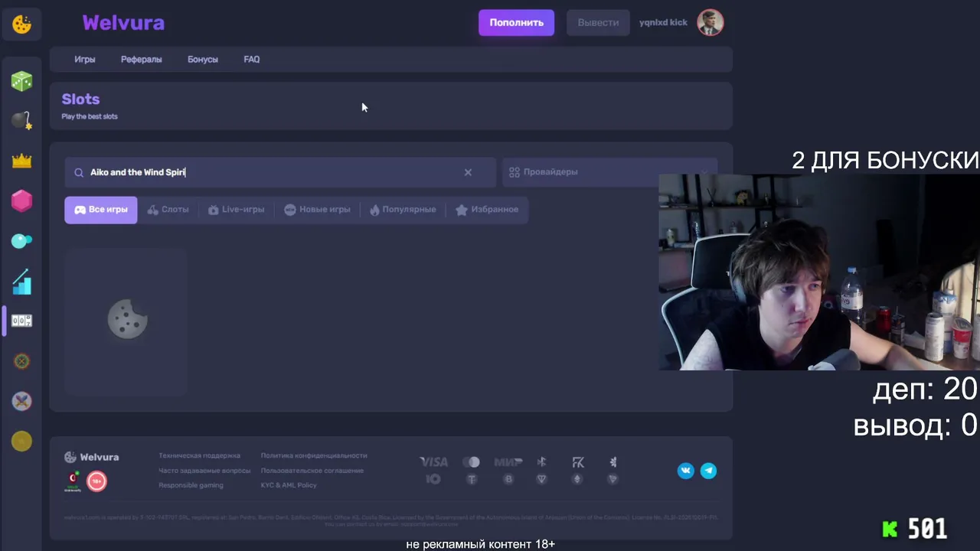Select the Все игры tab
This screenshot has height=551, width=980.
(x=101, y=210)
